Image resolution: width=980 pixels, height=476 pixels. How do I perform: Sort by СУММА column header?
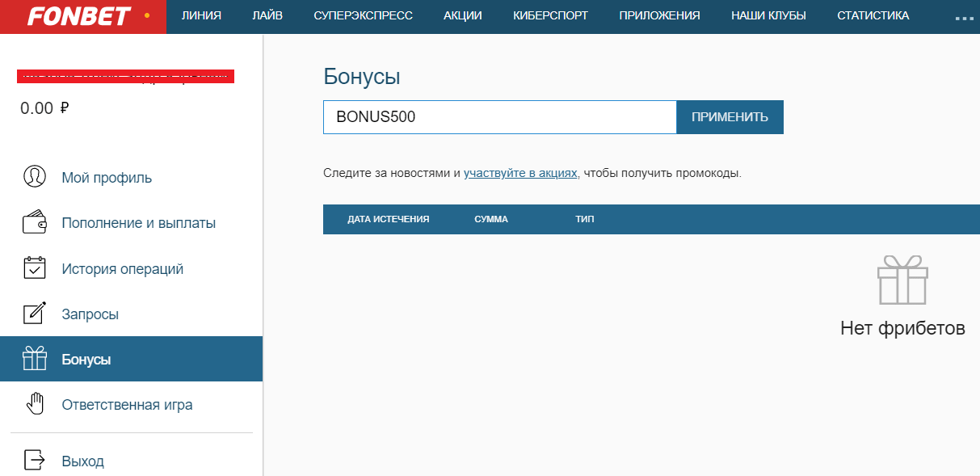(491, 219)
